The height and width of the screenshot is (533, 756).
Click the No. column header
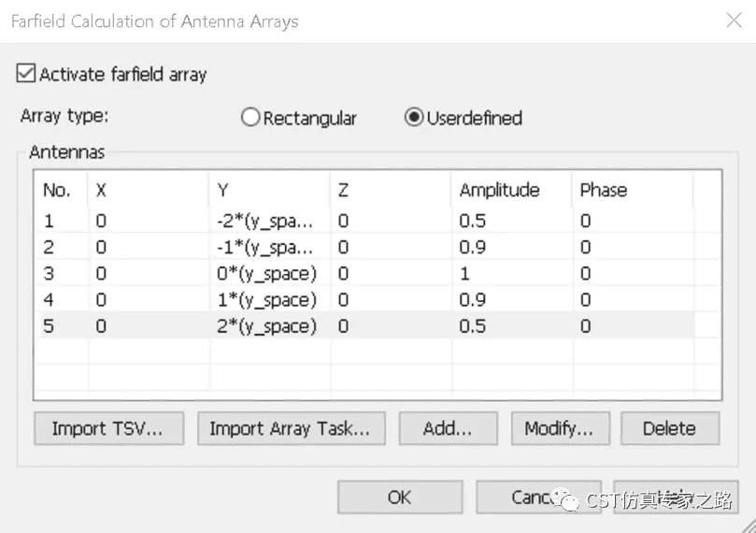pyautogui.click(x=57, y=190)
